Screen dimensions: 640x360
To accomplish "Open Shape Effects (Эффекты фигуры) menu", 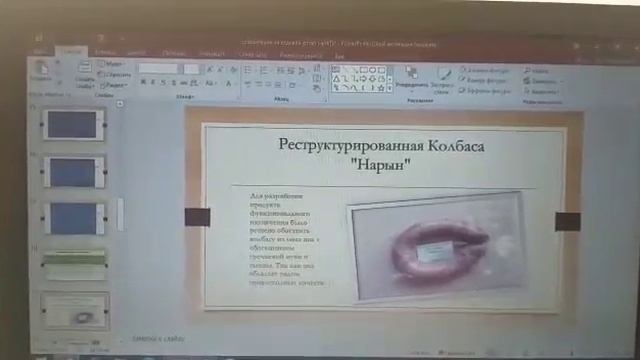I will point(485,91).
